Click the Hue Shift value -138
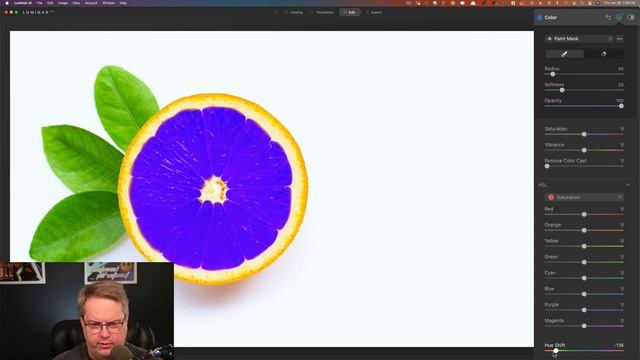Viewport: 640px width, 360px height. [619, 345]
